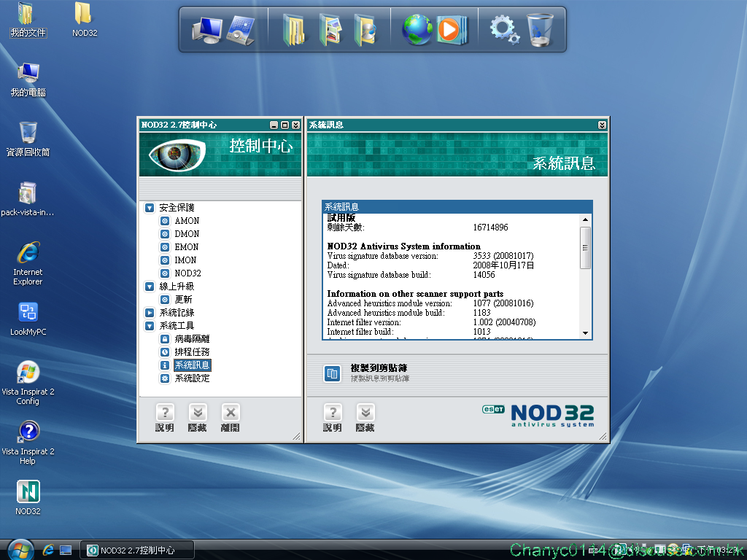Click the copy to clipboard icon
The height and width of the screenshot is (560, 747).
[x=332, y=374]
